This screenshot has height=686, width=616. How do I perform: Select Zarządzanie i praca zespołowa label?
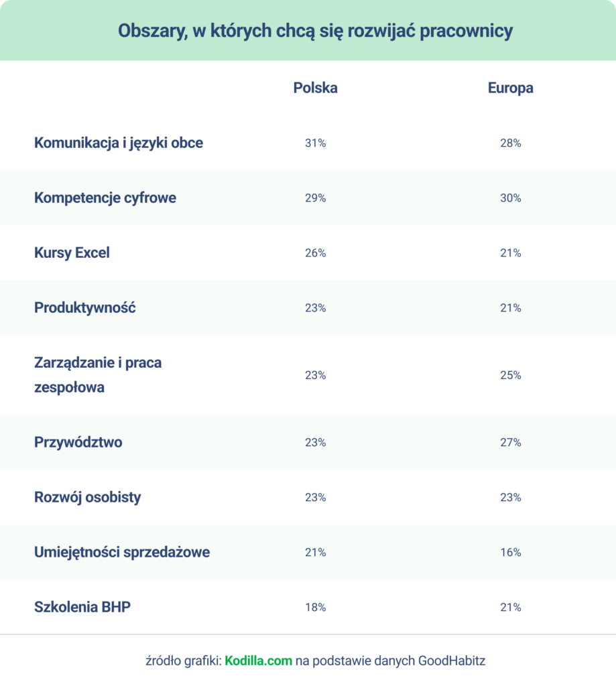[98, 375]
